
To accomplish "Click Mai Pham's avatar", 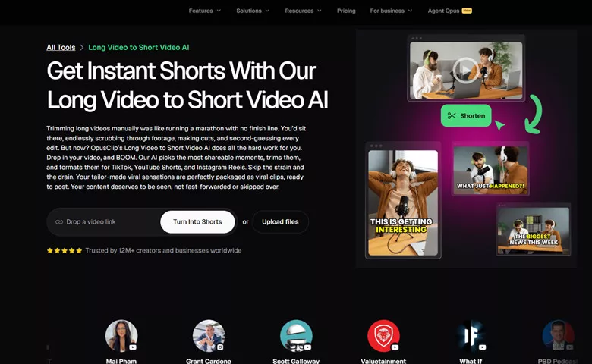I will [x=121, y=336].
